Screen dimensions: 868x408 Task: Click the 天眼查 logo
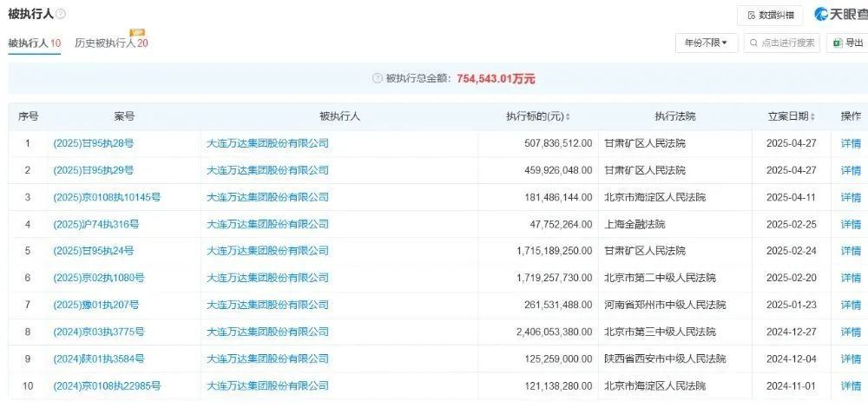tap(839, 15)
